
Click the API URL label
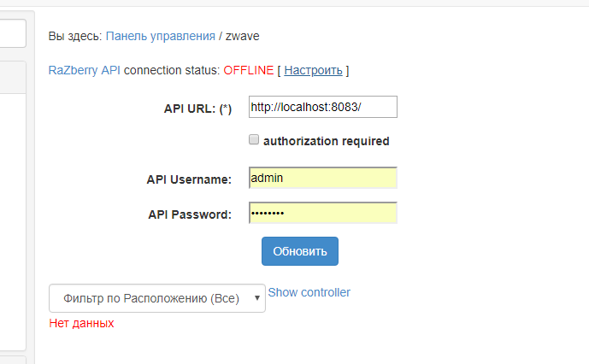coord(197,109)
